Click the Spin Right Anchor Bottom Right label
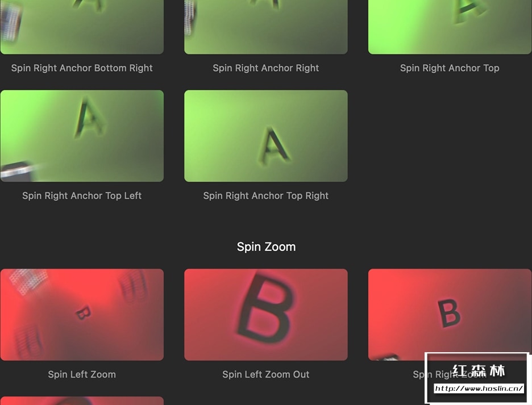The image size is (532, 405). point(82,68)
